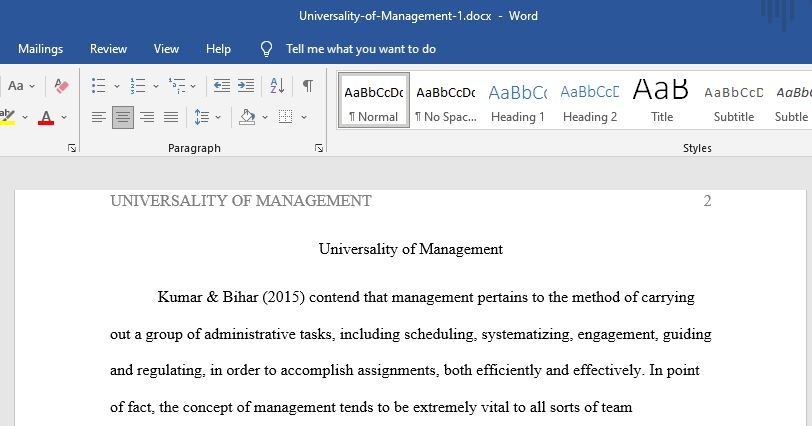Click Clear All Formatting eraser icon

tap(61, 85)
